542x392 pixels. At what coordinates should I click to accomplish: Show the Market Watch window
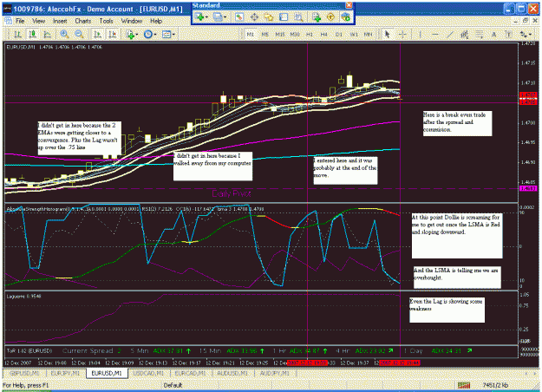pos(239,16)
